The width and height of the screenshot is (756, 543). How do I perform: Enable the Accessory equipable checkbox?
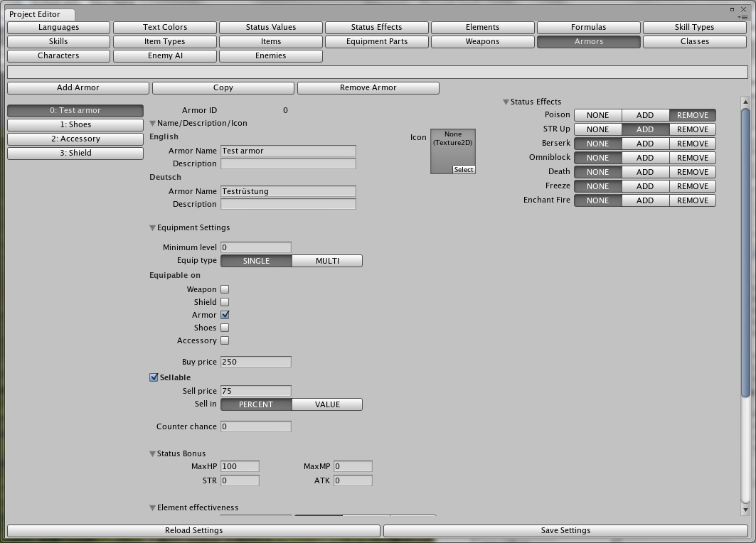pos(225,340)
